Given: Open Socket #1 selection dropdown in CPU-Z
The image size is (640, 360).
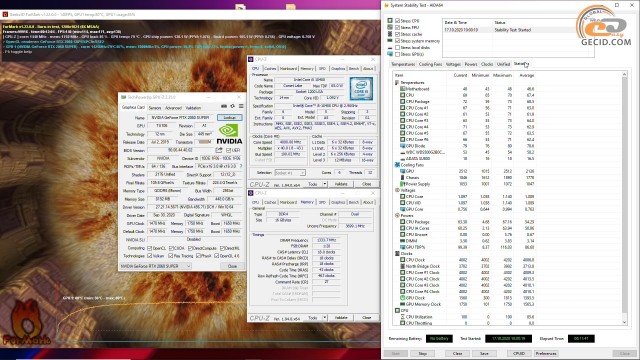Looking at the screenshot, I should 290,173.
